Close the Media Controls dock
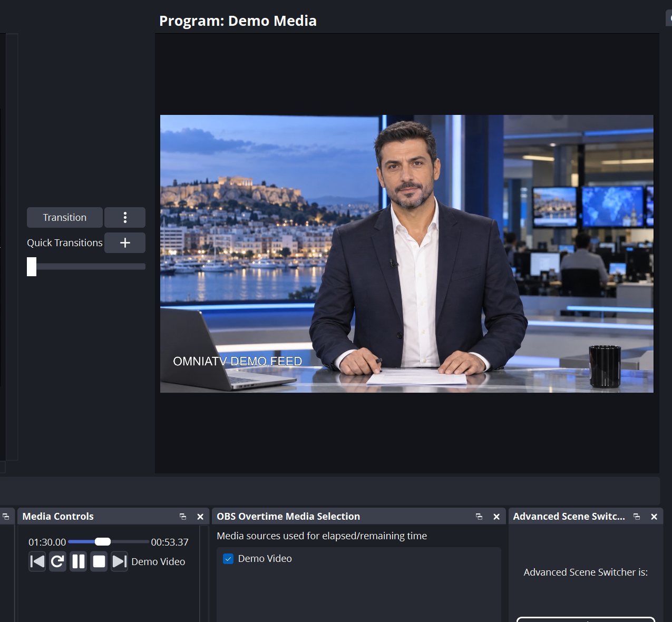Viewport: 672px width, 622px height. (x=200, y=517)
